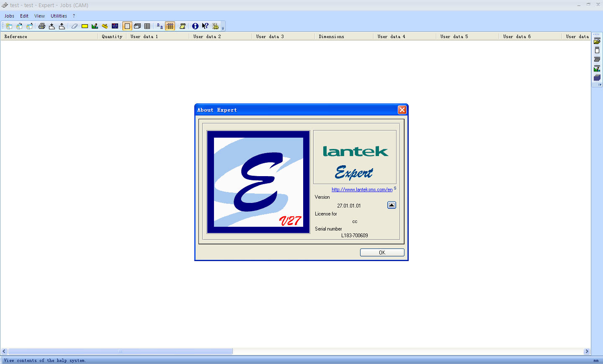Click the mm units indicator in status bar
603x364 pixels.
click(596, 361)
